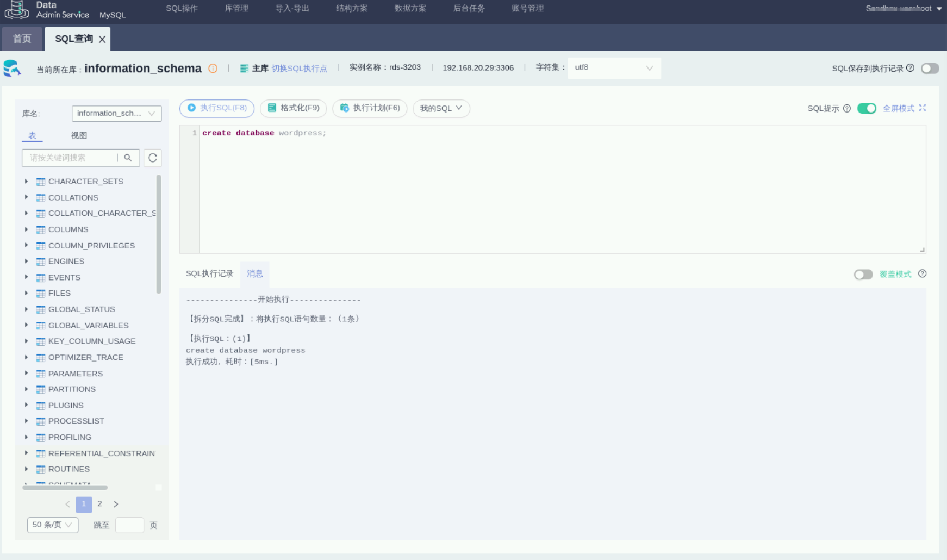Open the 库名 information_sch... dropdown

116,113
